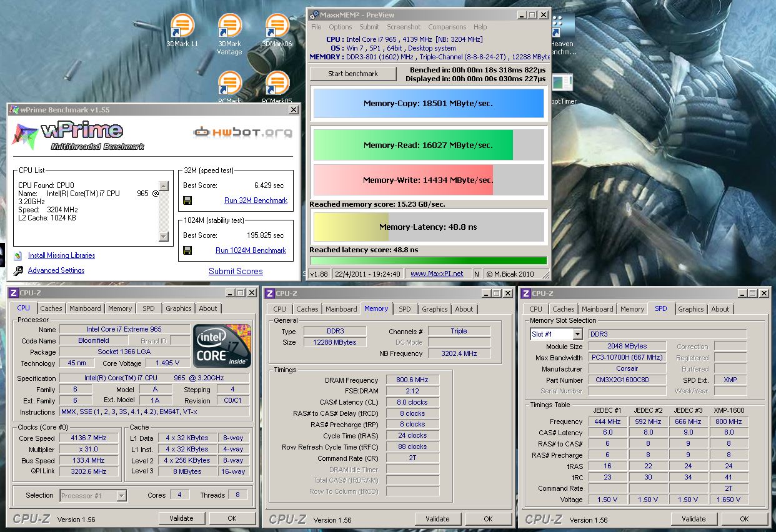Click www.MaxxPI.net link in status bar

pos(437,273)
